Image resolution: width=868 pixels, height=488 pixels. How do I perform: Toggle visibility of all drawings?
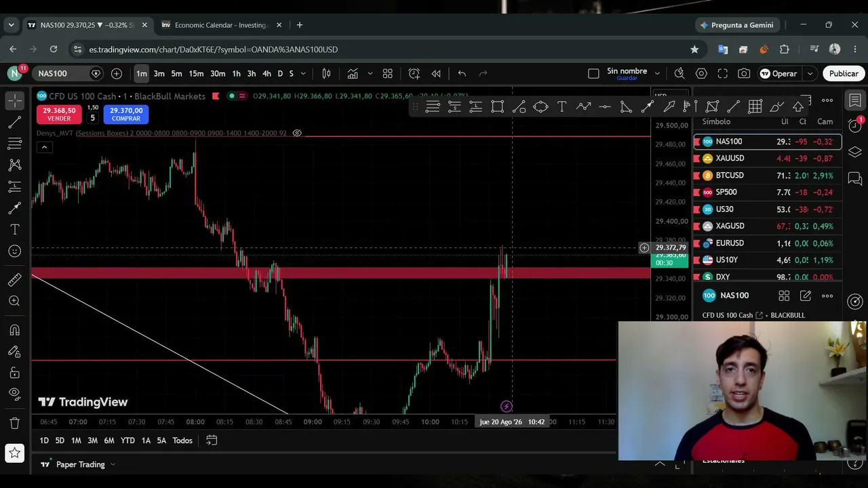coord(14,394)
